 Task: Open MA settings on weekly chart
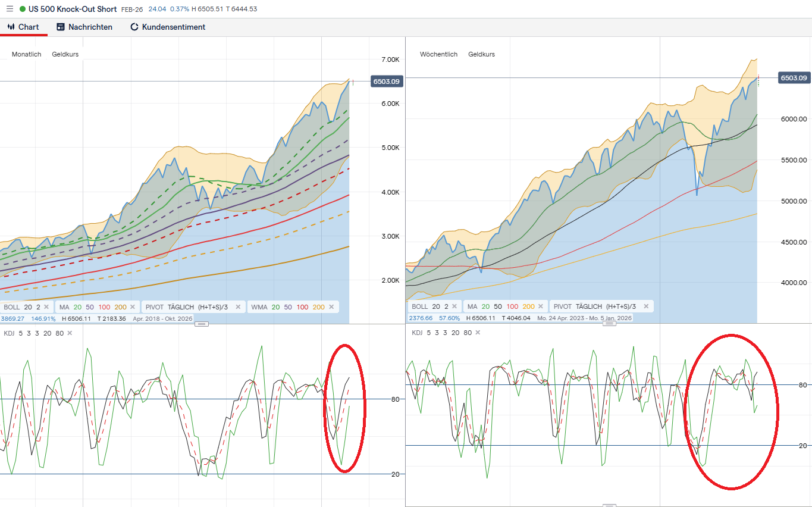pyautogui.click(x=501, y=306)
